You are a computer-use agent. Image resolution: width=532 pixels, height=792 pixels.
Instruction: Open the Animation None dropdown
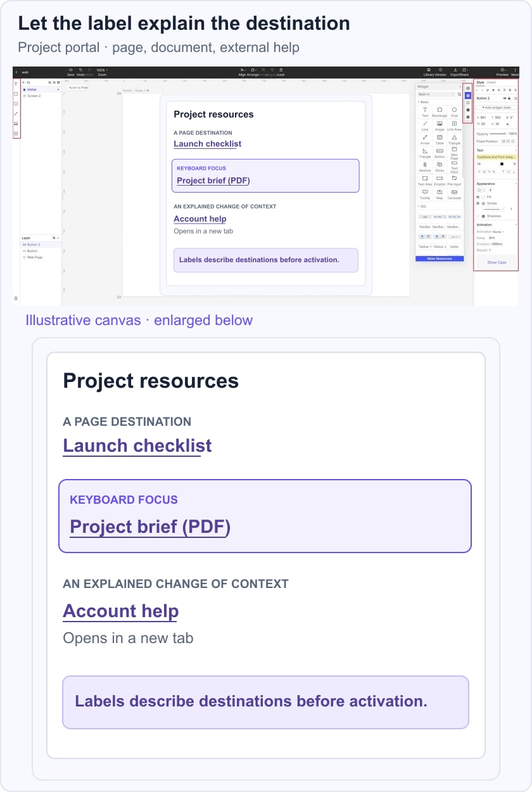pos(498,232)
